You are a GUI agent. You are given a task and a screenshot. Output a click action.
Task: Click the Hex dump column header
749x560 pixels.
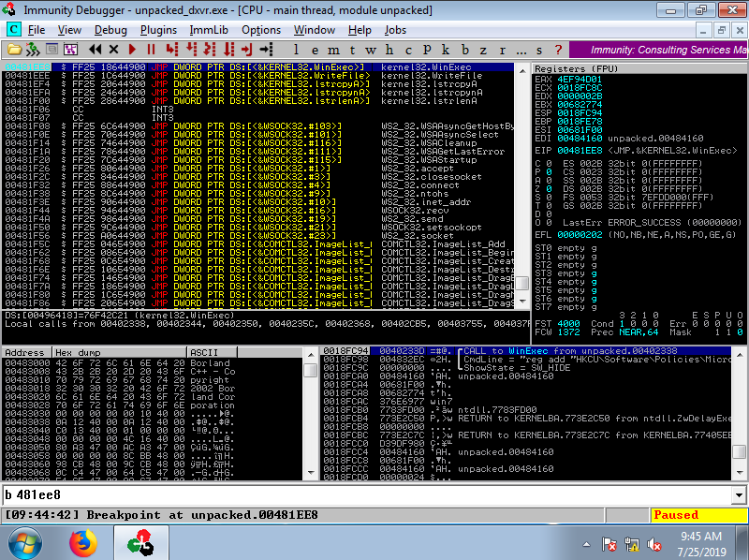pos(119,353)
